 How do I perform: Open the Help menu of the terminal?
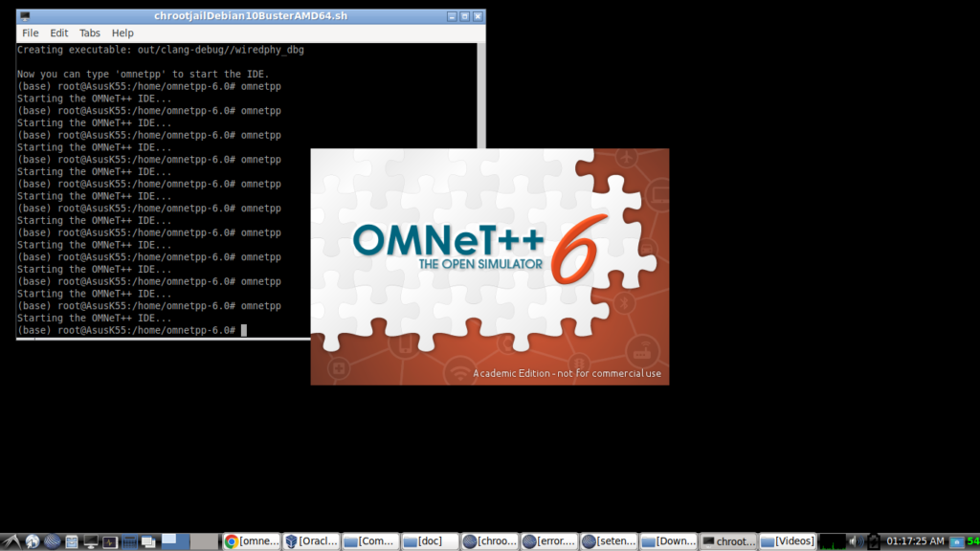(x=122, y=32)
